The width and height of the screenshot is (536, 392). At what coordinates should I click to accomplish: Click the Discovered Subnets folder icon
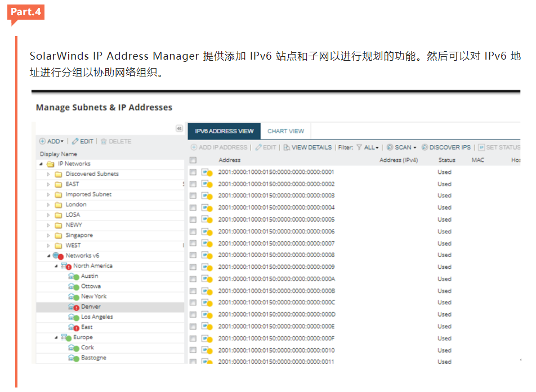59,174
